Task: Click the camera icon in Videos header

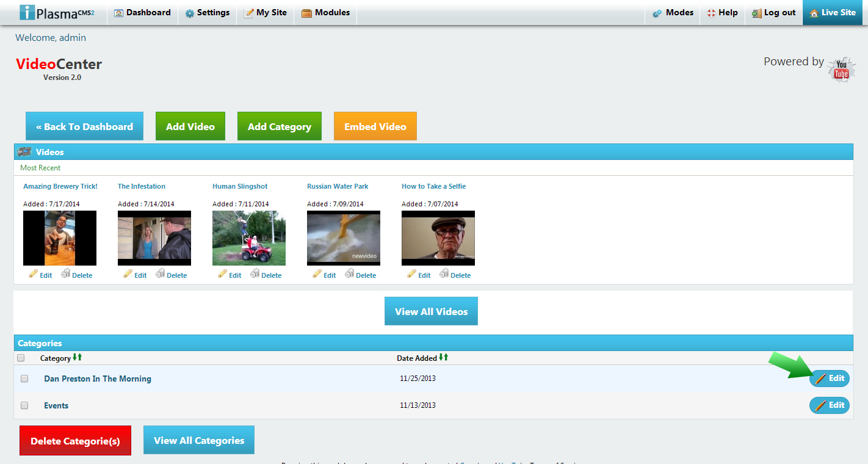Action: tap(24, 151)
